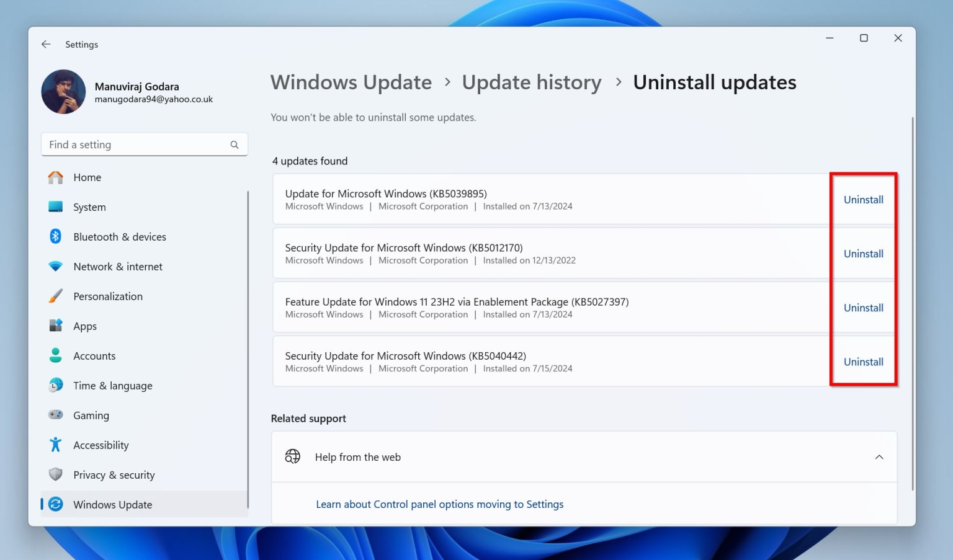953x560 pixels.
Task: Navigate to Accounts in sidebar
Action: click(x=94, y=356)
